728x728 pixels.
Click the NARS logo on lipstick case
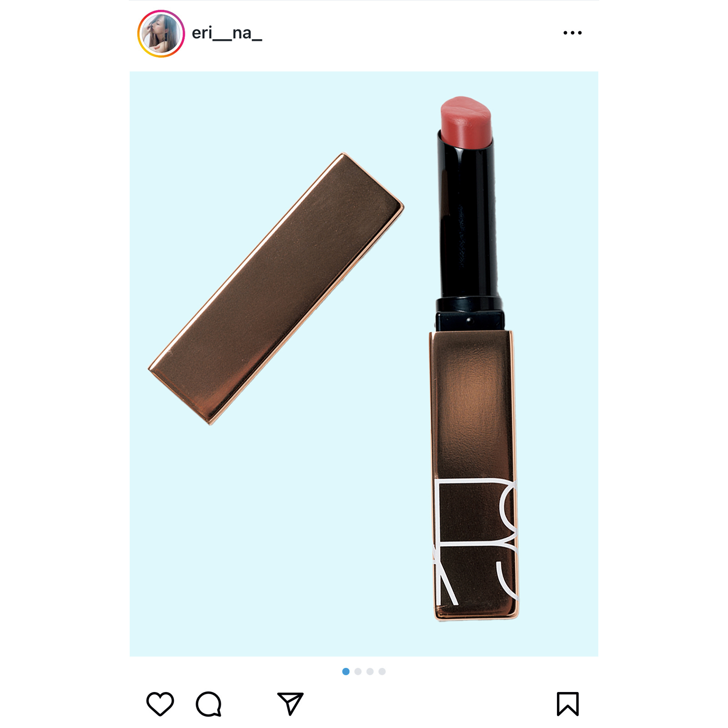[x=475, y=541]
